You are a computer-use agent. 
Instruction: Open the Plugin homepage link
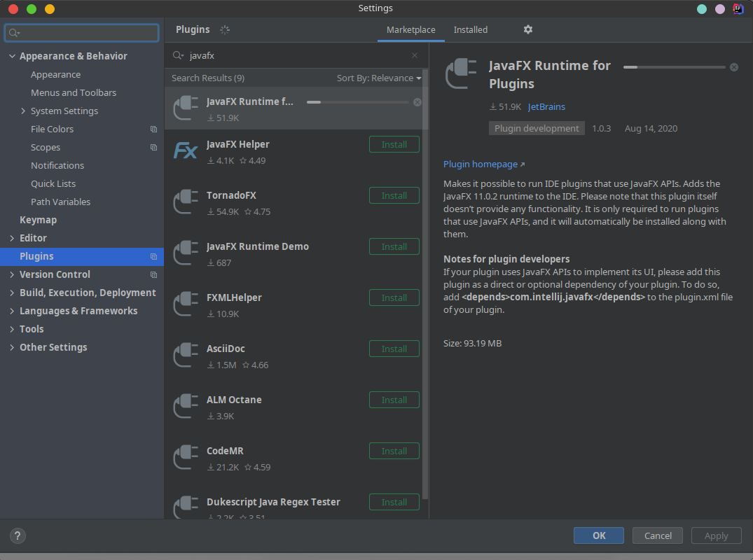point(483,164)
